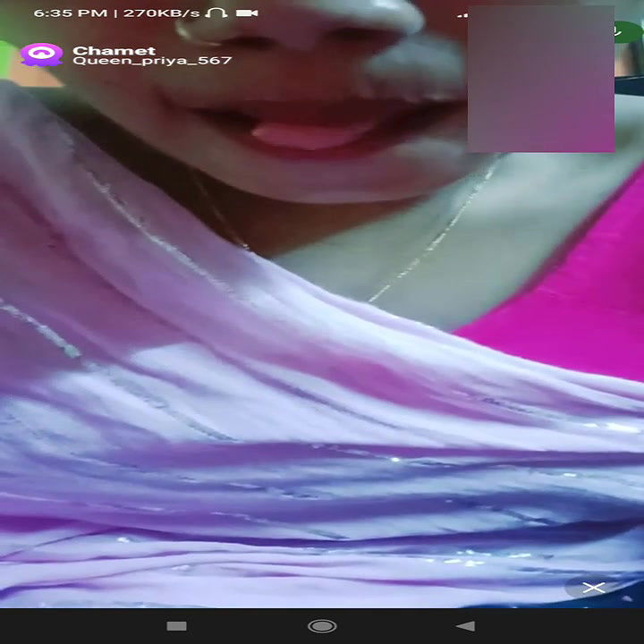Select the blurred self-preview thumbnail

pyautogui.click(x=540, y=79)
